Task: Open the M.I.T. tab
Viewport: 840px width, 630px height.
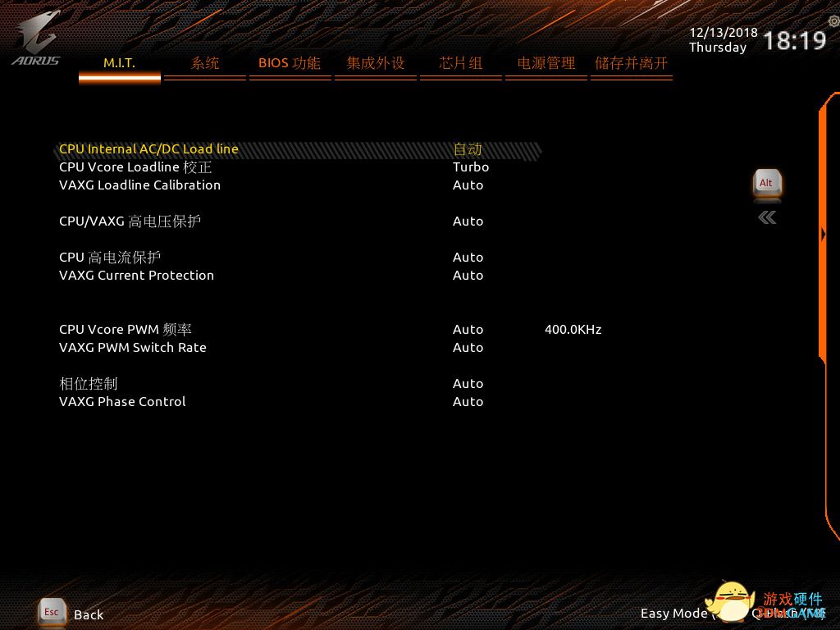Action: tap(120, 63)
